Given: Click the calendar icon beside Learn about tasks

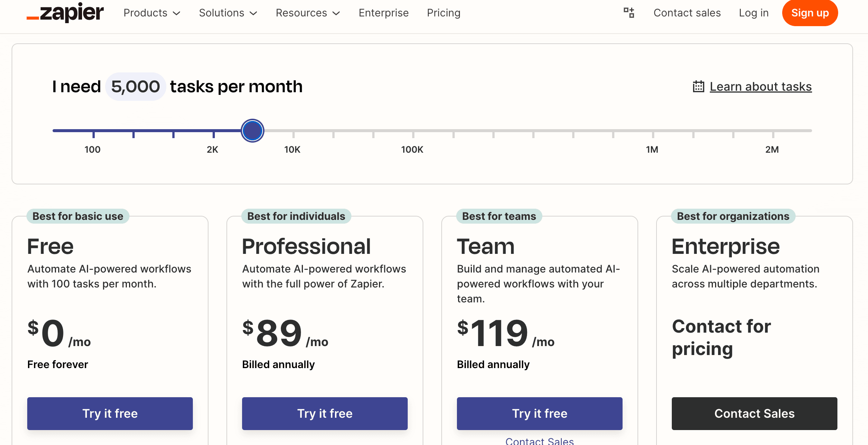Looking at the screenshot, I should tap(698, 87).
